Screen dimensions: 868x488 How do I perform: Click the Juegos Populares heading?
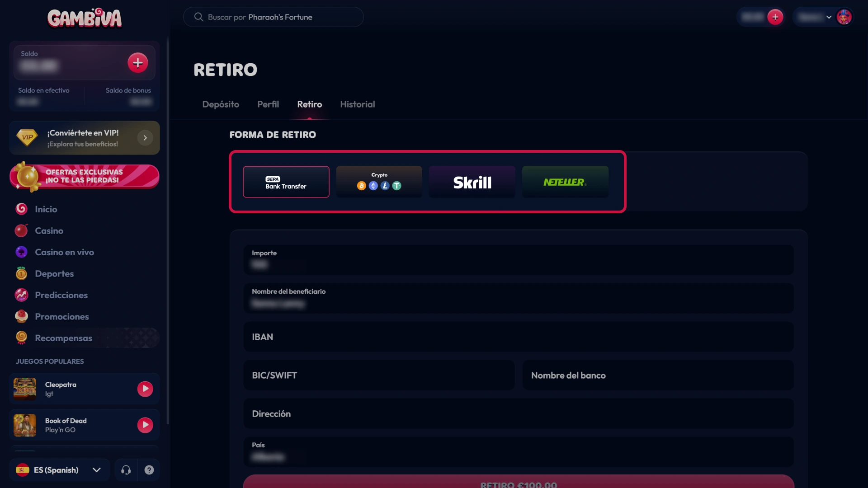[x=50, y=361]
